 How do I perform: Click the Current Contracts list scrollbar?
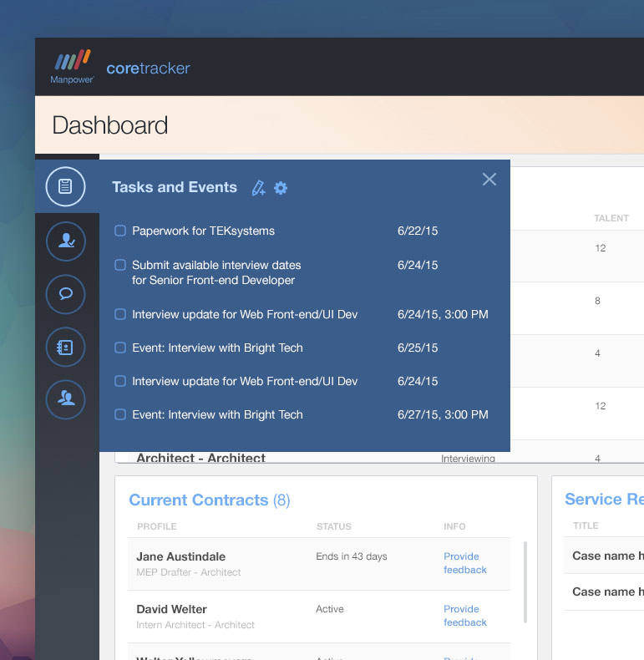click(525, 582)
